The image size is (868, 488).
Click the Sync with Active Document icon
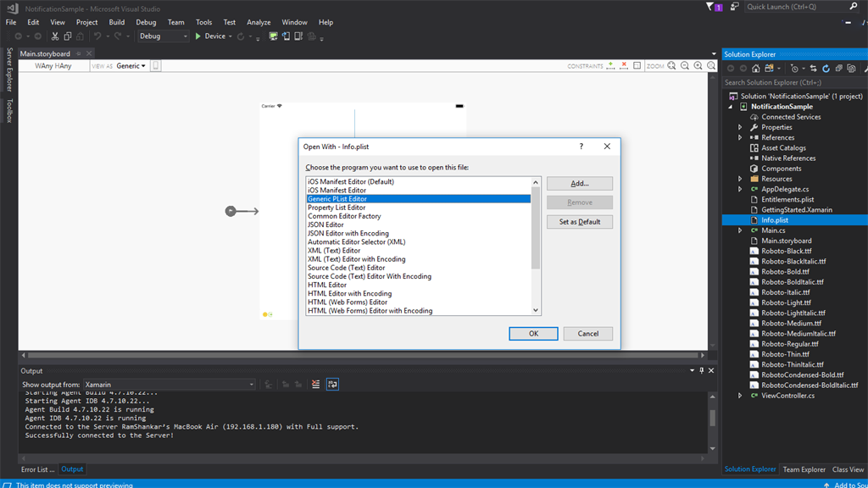pyautogui.click(x=813, y=69)
